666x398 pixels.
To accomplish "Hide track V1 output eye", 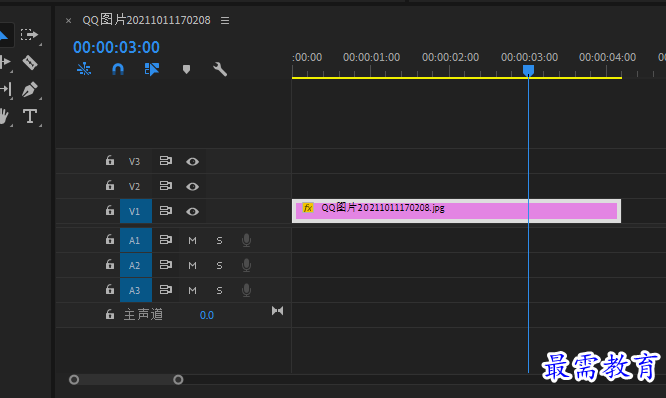I will 192,212.
